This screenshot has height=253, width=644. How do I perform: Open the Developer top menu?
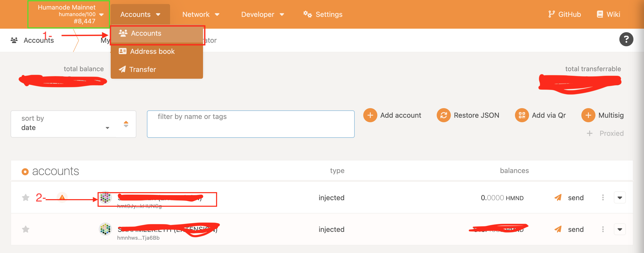point(262,14)
